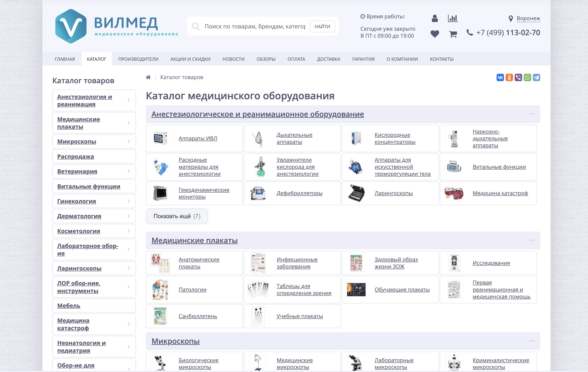Share page on Odnoklassniki
This screenshot has width=588, height=372.
click(509, 77)
